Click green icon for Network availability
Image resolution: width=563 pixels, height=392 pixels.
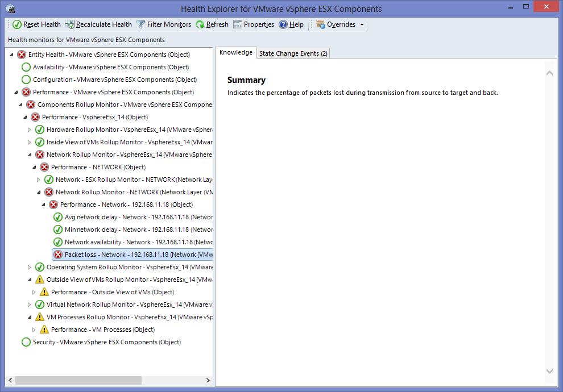click(x=58, y=243)
